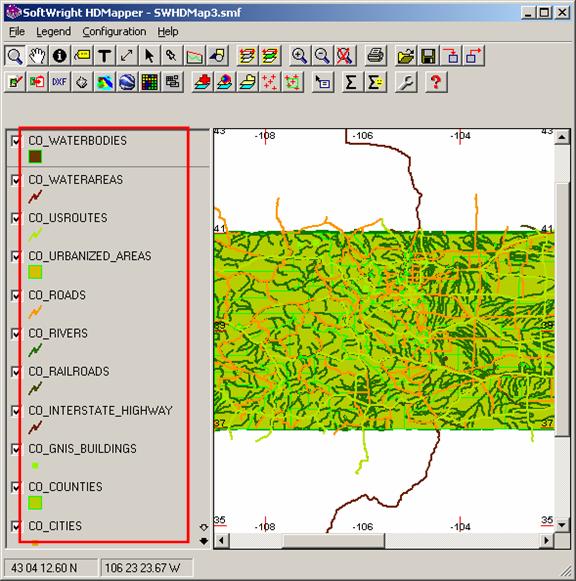Toggle the CO_RAILROADS layer checkbox

16,372
